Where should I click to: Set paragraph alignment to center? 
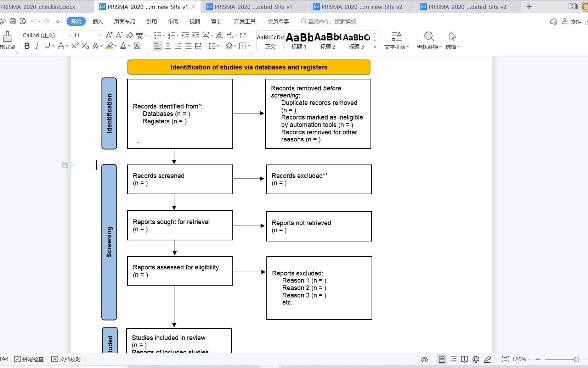coord(168,46)
